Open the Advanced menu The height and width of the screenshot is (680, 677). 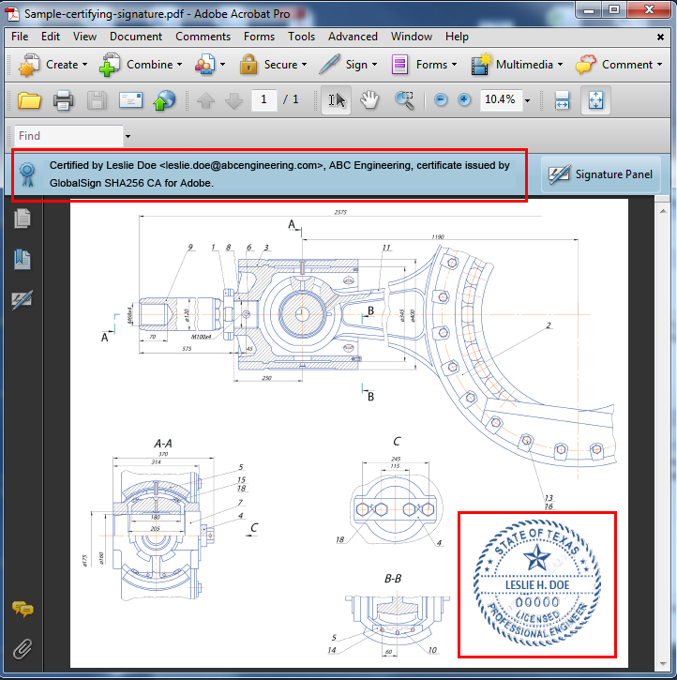[353, 36]
